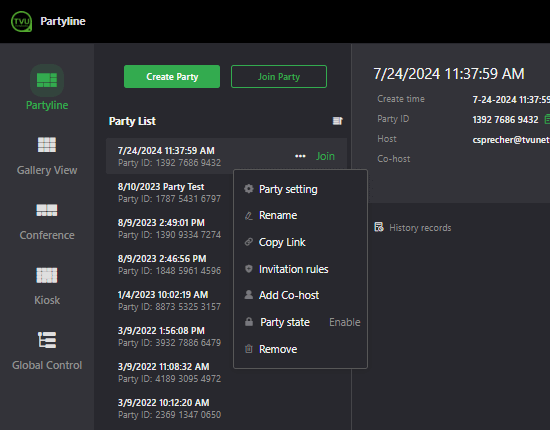Viewport: 550px width, 430px height.
Task: Click the Partyline app title
Action: pos(63,21)
